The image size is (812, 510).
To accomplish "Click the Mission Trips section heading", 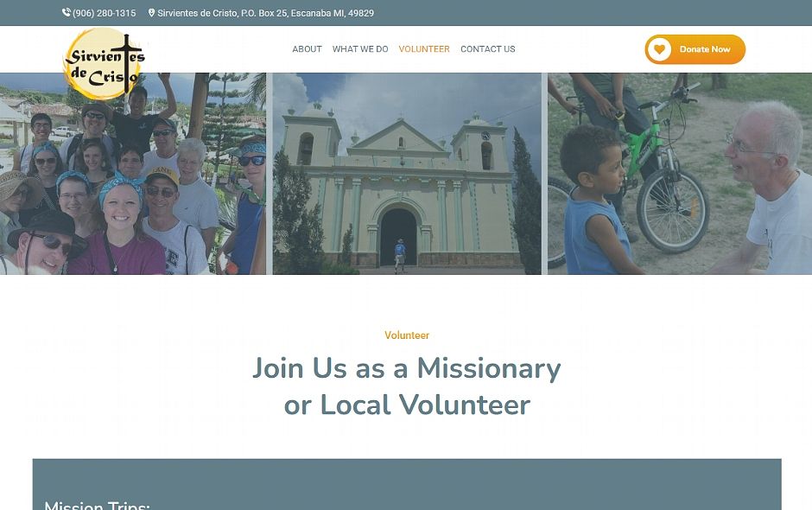I will tap(97, 505).
